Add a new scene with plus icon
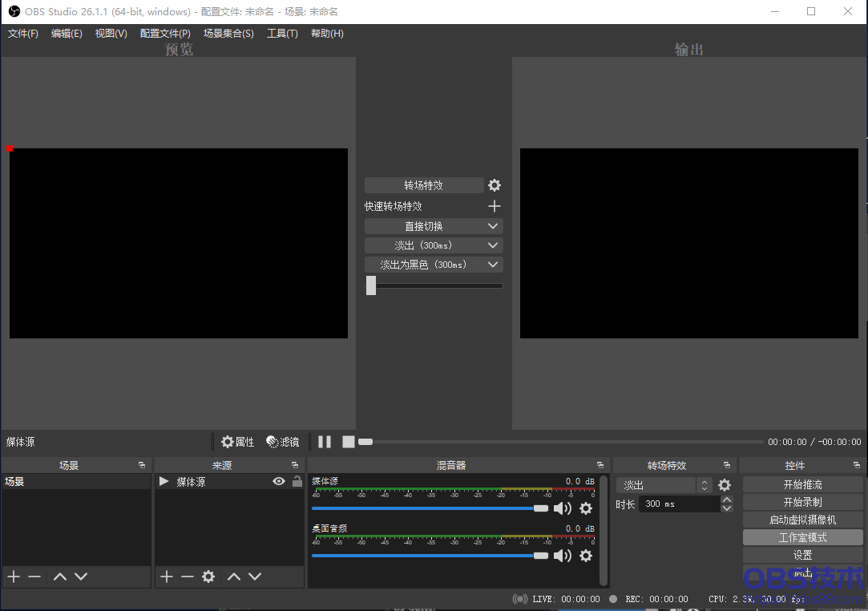The height and width of the screenshot is (611, 868). (14, 577)
